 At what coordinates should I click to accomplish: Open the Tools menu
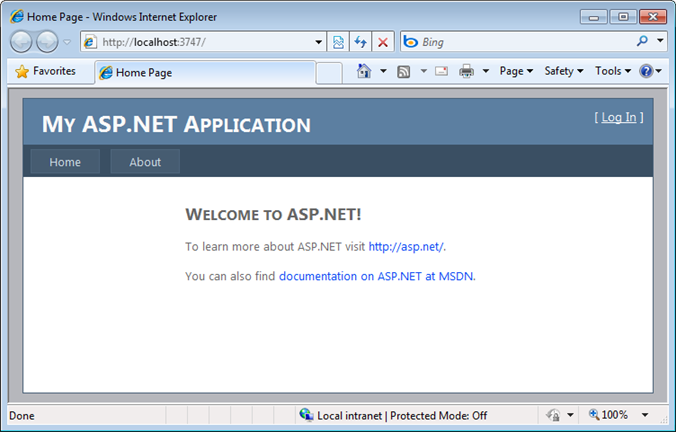[613, 71]
